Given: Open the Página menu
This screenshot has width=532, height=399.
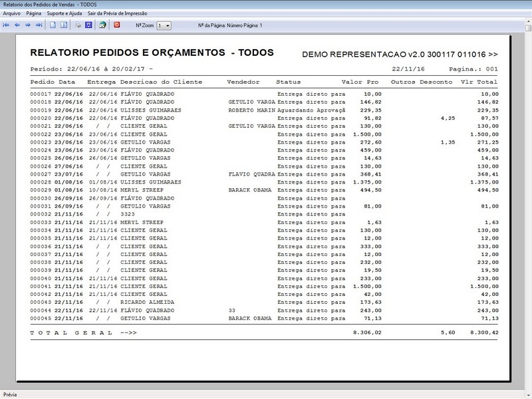Looking at the screenshot, I should tap(34, 13).
